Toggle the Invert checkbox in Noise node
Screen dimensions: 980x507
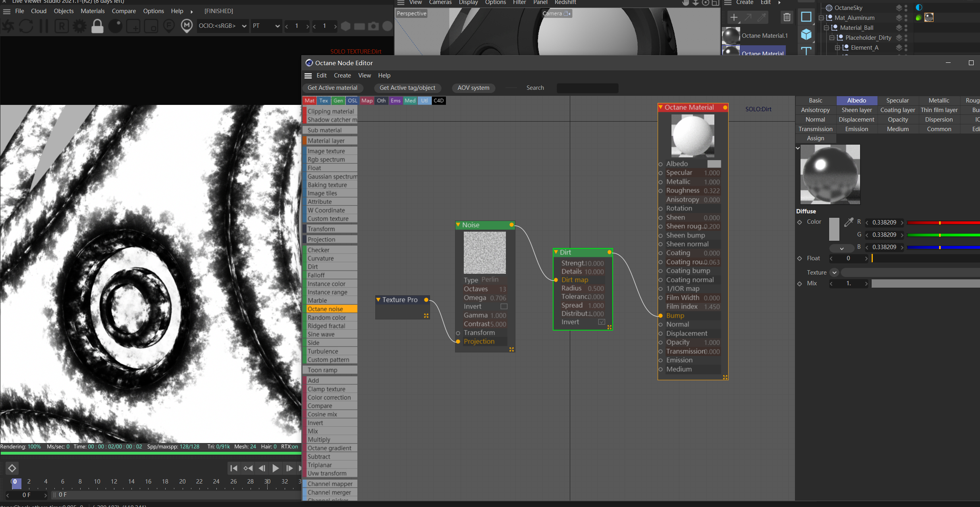(504, 306)
